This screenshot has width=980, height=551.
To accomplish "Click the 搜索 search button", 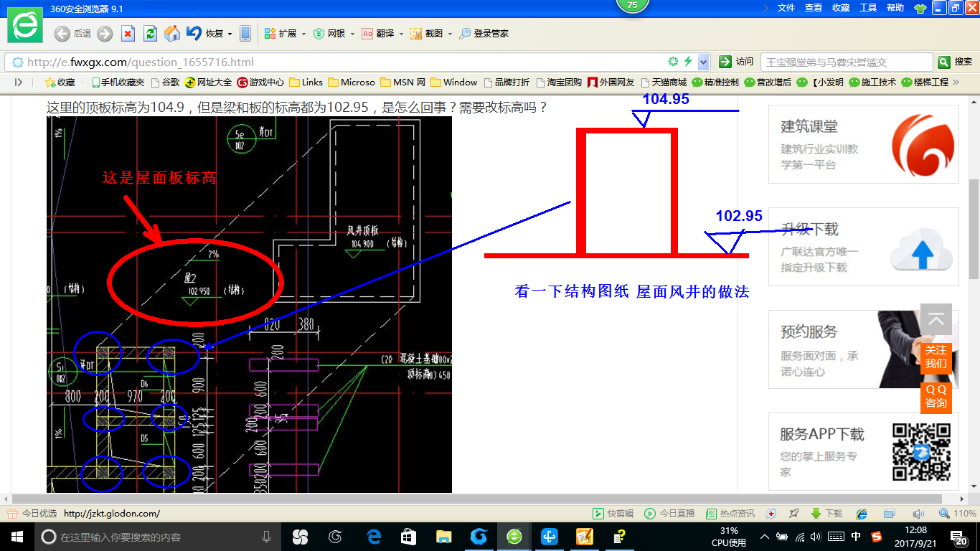I will click(x=956, y=62).
